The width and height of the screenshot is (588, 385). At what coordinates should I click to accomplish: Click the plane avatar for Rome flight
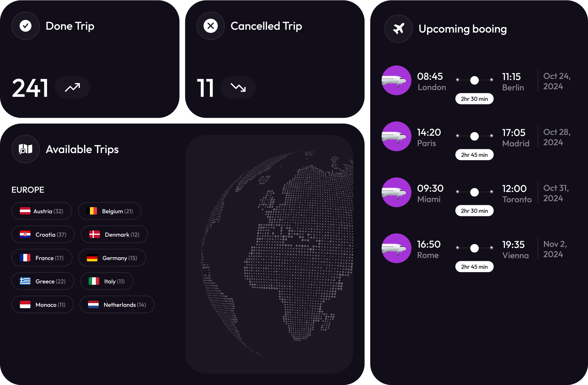point(396,248)
